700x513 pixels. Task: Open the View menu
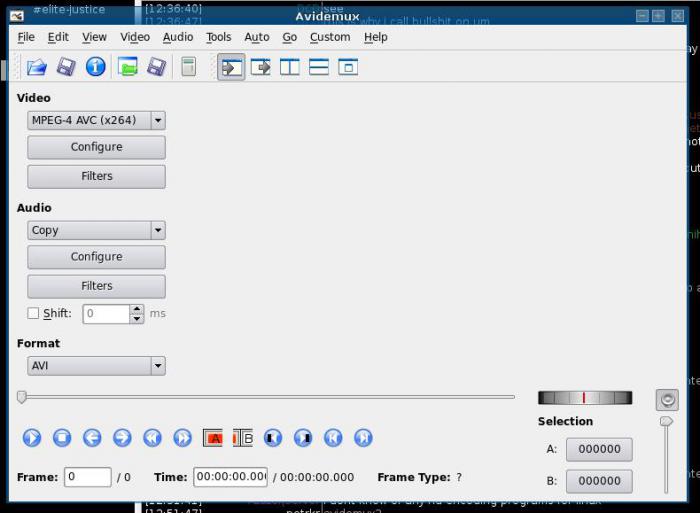tap(94, 37)
